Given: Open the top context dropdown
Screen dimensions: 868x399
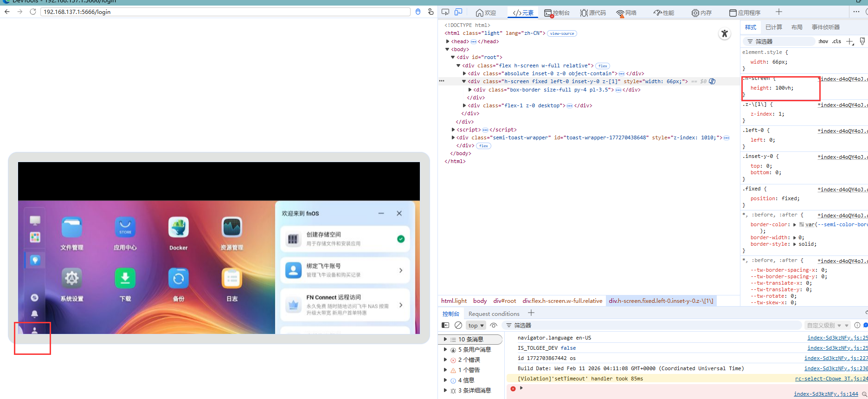Looking at the screenshot, I should pyautogui.click(x=476, y=325).
